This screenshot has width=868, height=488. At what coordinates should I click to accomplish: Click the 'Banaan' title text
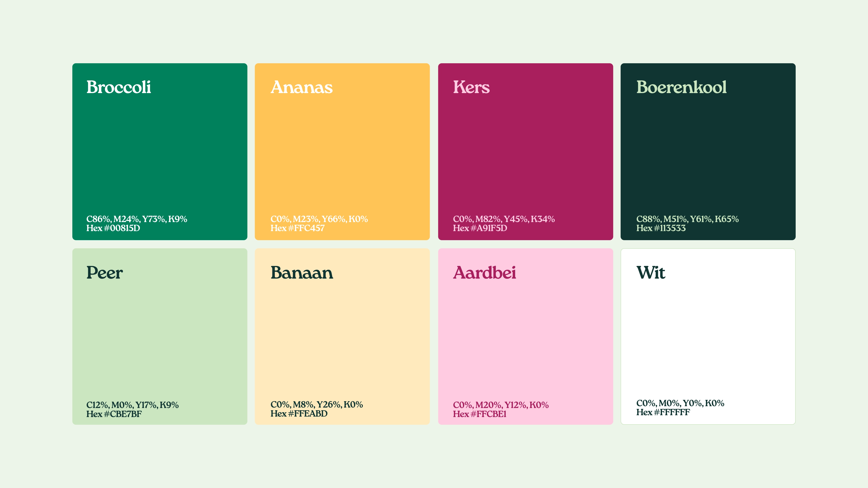(x=302, y=272)
